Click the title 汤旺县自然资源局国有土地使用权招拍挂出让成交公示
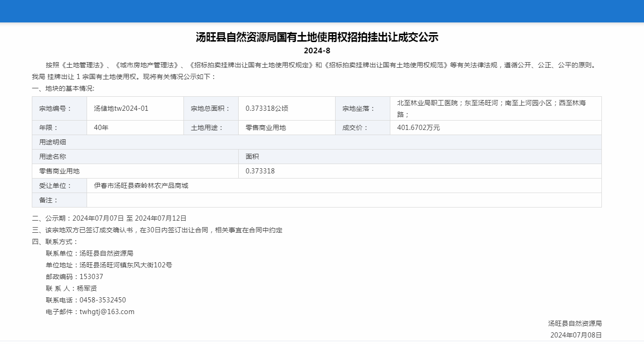 (317, 37)
